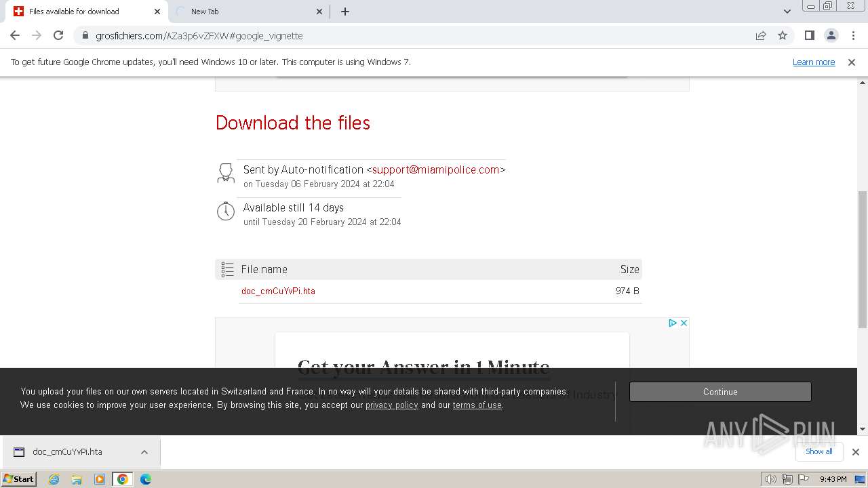Open a new tab with plus button

click(x=345, y=12)
